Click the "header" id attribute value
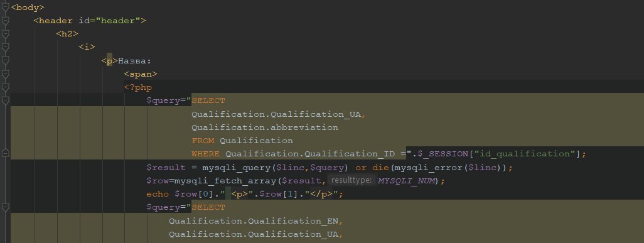 click(x=118, y=21)
